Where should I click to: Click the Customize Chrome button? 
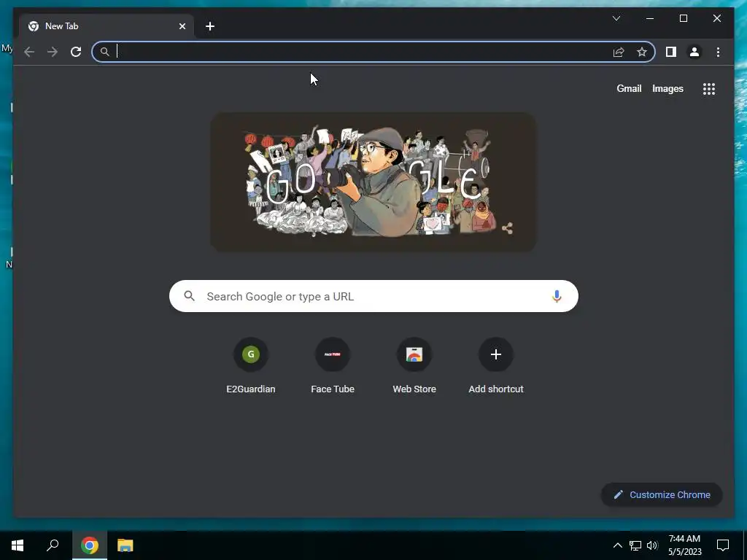(662, 495)
